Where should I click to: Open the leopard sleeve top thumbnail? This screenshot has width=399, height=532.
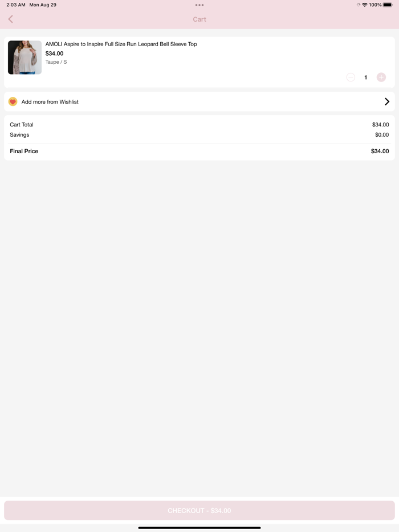[25, 58]
